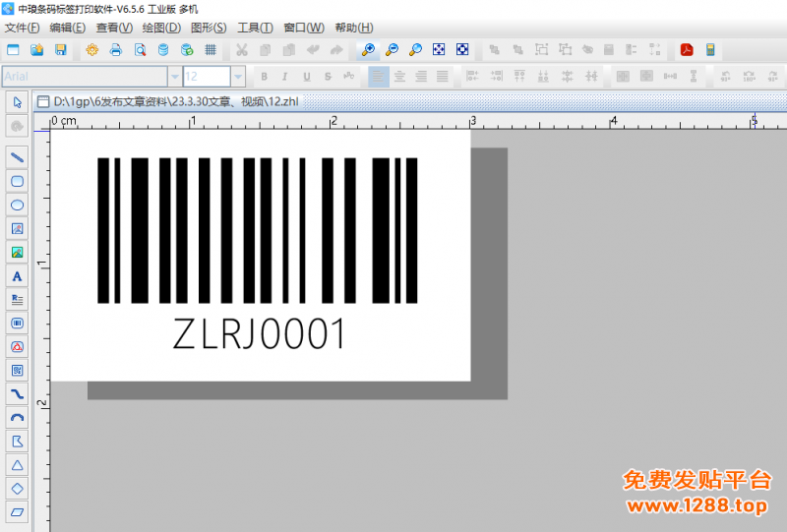The height and width of the screenshot is (532, 787).
Task: Select the text A tool
Action: click(x=17, y=276)
